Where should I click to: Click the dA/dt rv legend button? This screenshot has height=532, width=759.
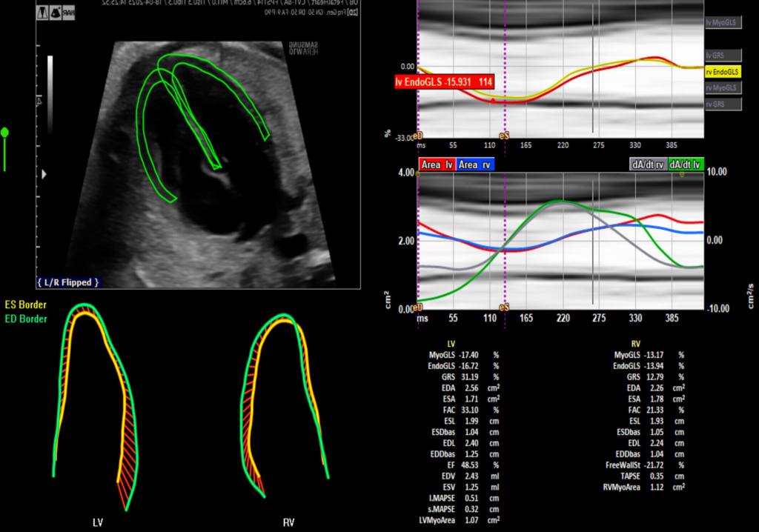point(649,165)
